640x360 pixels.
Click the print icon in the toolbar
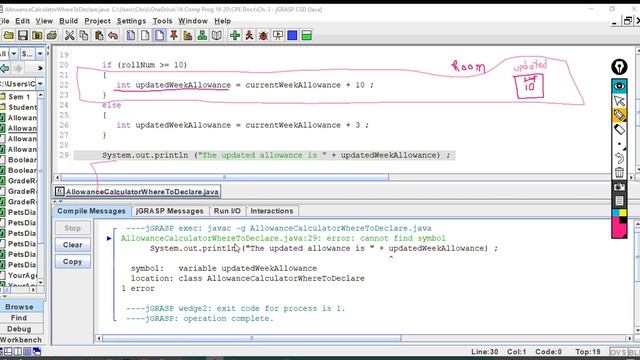point(51,36)
